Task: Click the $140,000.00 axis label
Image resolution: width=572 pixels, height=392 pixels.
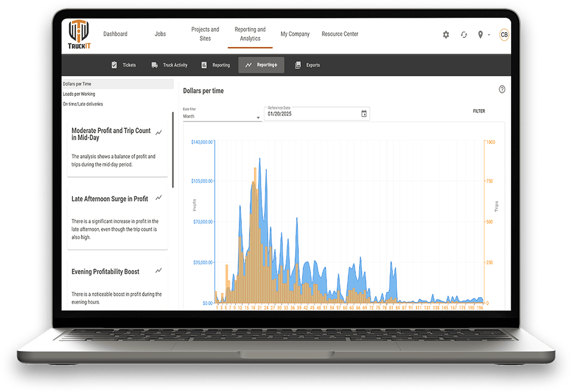Action: click(x=202, y=142)
